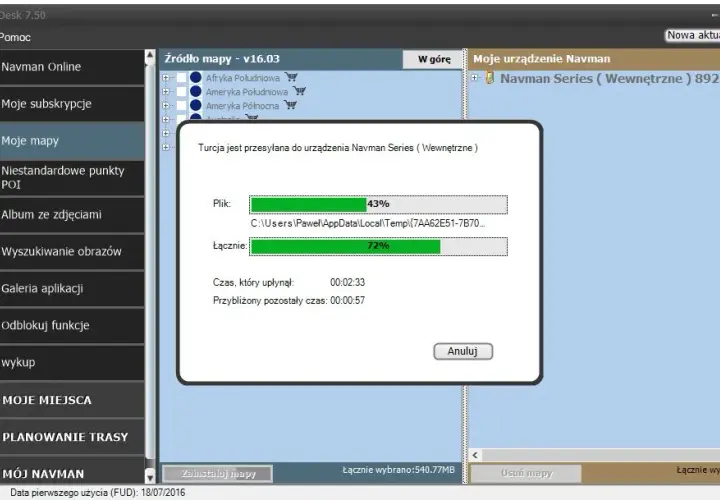Click the W górę button
This screenshot has height=500, width=720.
pyautogui.click(x=433, y=59)
